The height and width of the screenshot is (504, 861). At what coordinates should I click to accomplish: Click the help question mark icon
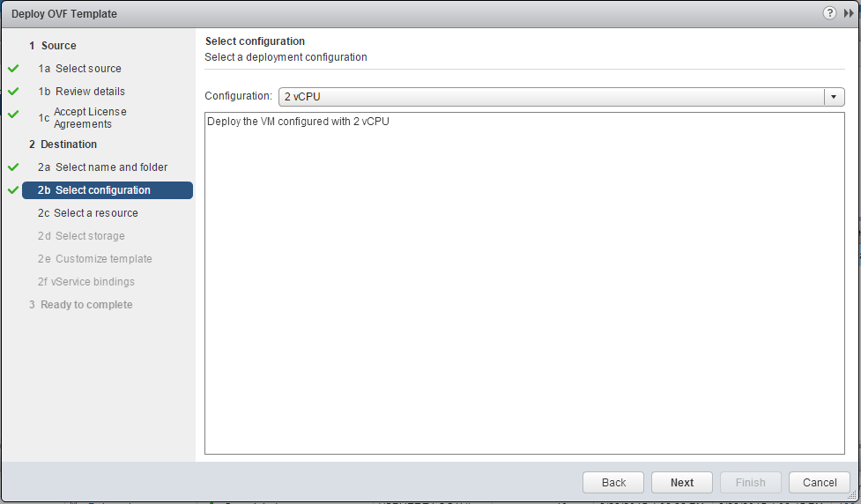(x=829, y=13)
